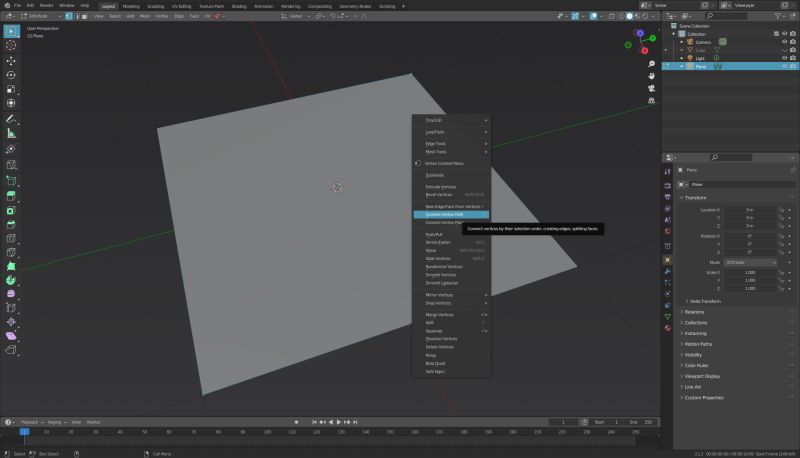This screenshot has width=800, height=458.
Task: Open the Edit Mode dropdown
Action: (41, 16)
